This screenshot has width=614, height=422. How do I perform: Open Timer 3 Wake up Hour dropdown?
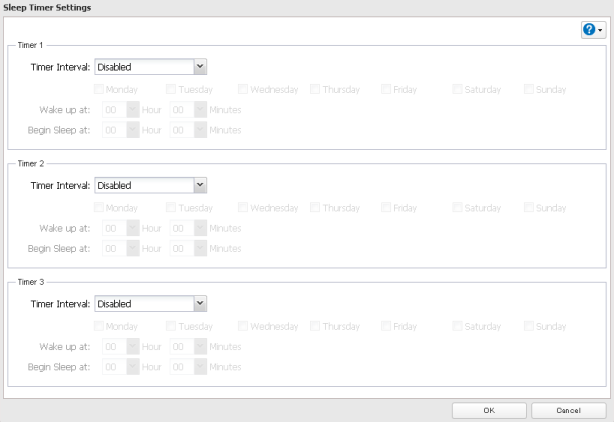[x=121, y=346]
